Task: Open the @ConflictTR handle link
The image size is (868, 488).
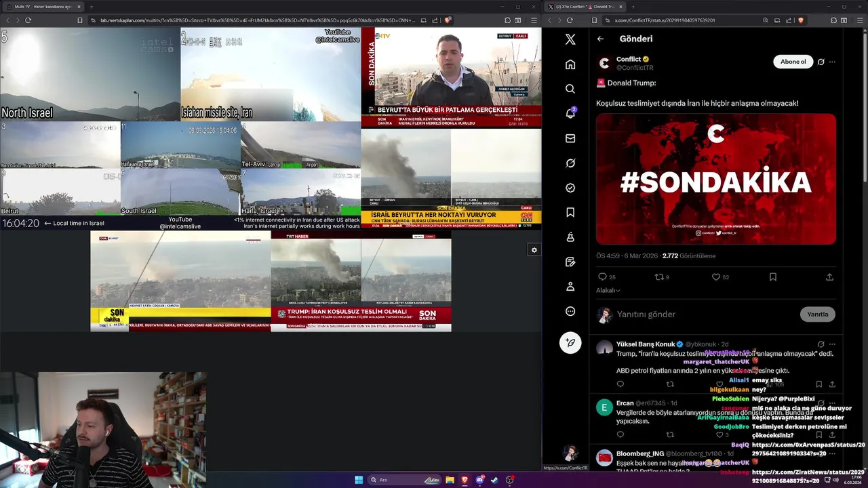Action: (x=635, y=68)
